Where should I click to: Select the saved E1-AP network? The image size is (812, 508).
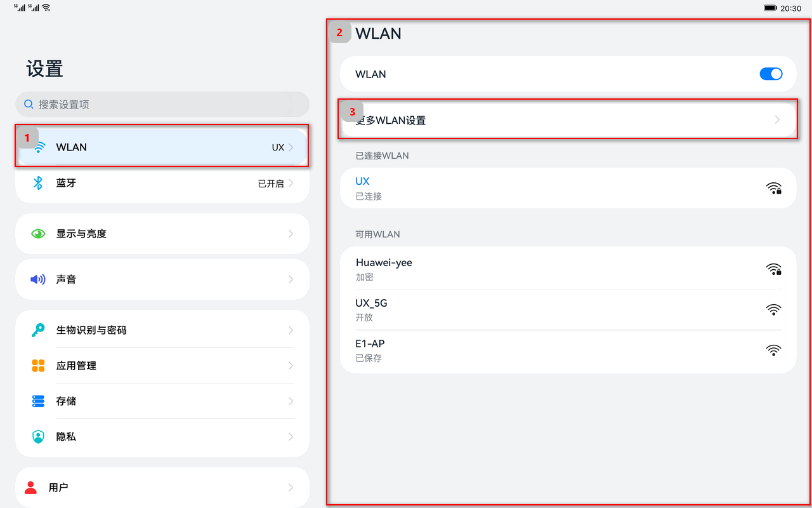tap(568, 351)
